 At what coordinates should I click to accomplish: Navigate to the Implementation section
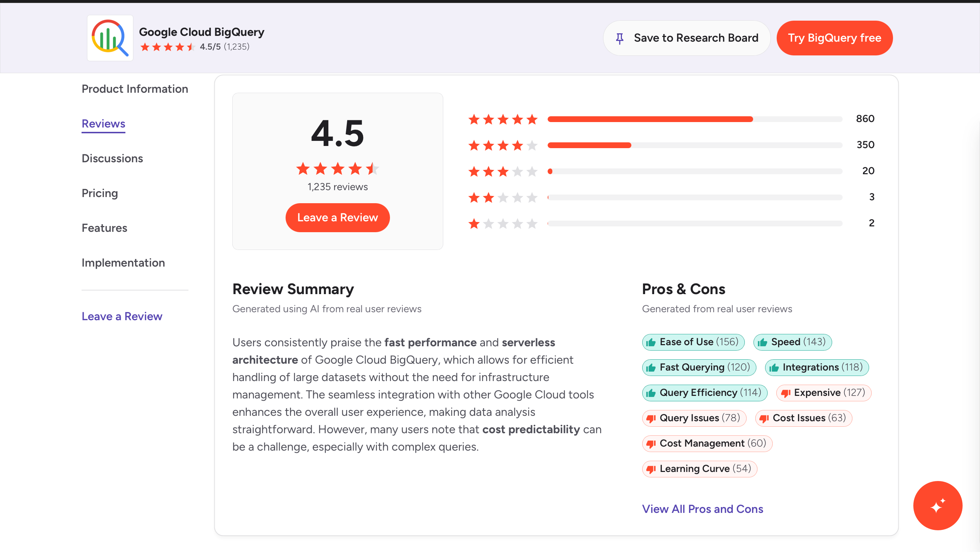(x=123, y=263)
